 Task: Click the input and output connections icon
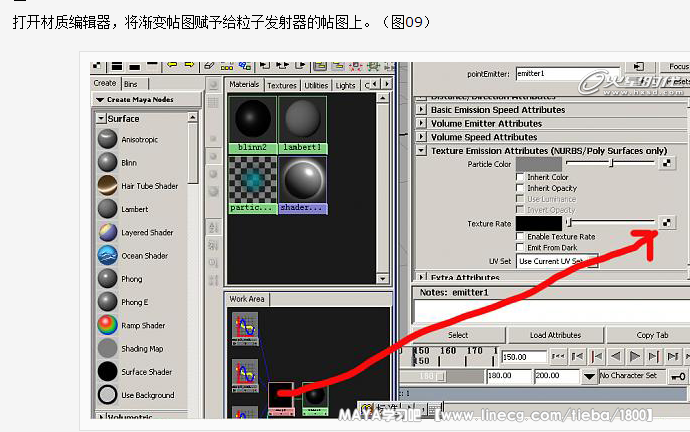click(282, 66)
